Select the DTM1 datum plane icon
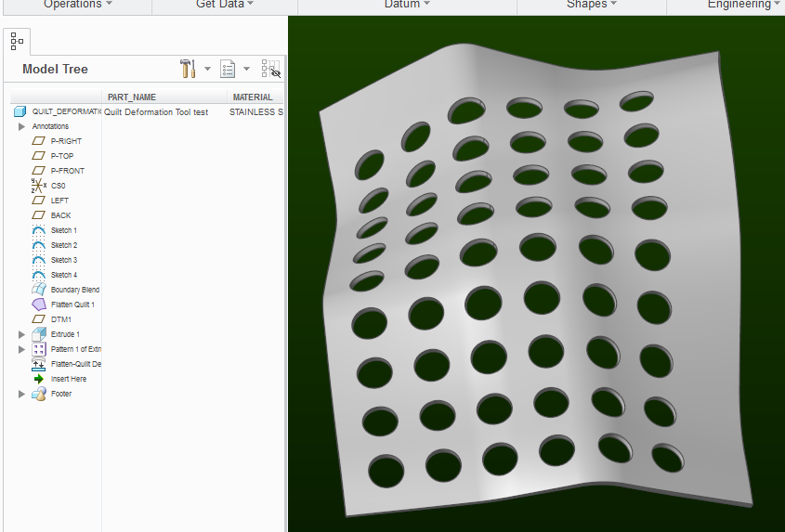 [38, 319]
